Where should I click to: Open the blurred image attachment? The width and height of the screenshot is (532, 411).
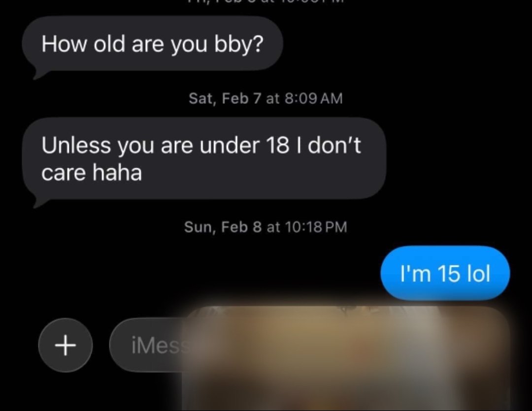pyautogui.click(x=346, y=359)
